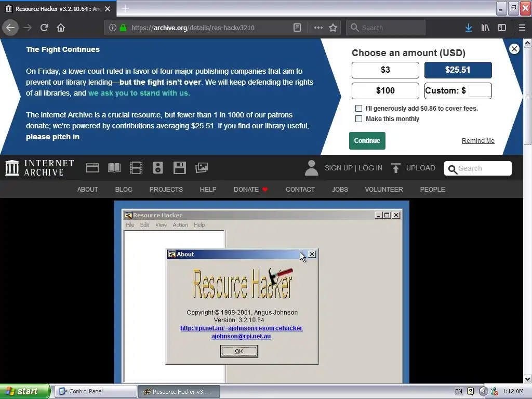Image resolution: width=532 pixels, height=399 pixels.
Task: Check the cover fees $0.86 checkbox
Action: (358, 108)
